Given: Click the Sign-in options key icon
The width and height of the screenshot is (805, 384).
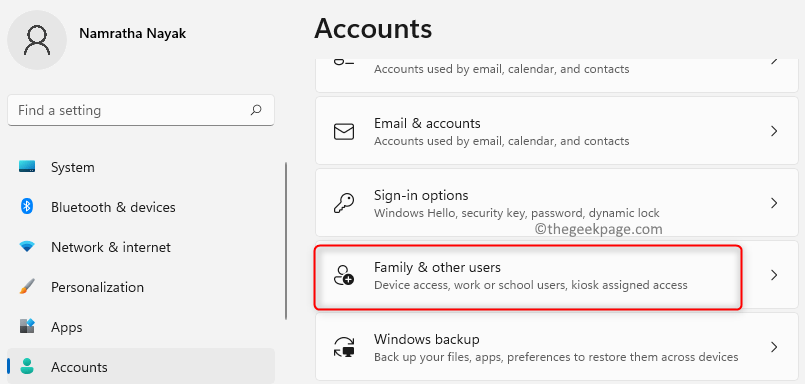Looking at the screenshot, I should pyautogui.click(x=343, y=203).
